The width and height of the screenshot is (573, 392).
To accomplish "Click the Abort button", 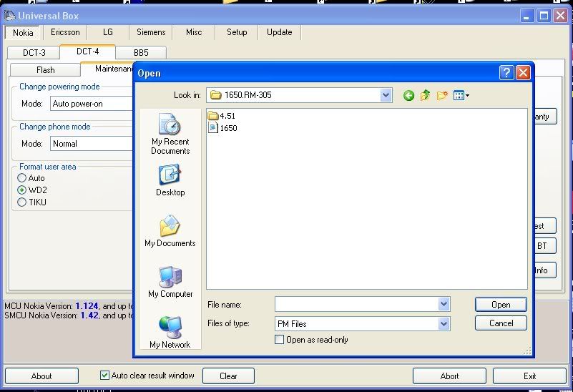I will [449, 376].
